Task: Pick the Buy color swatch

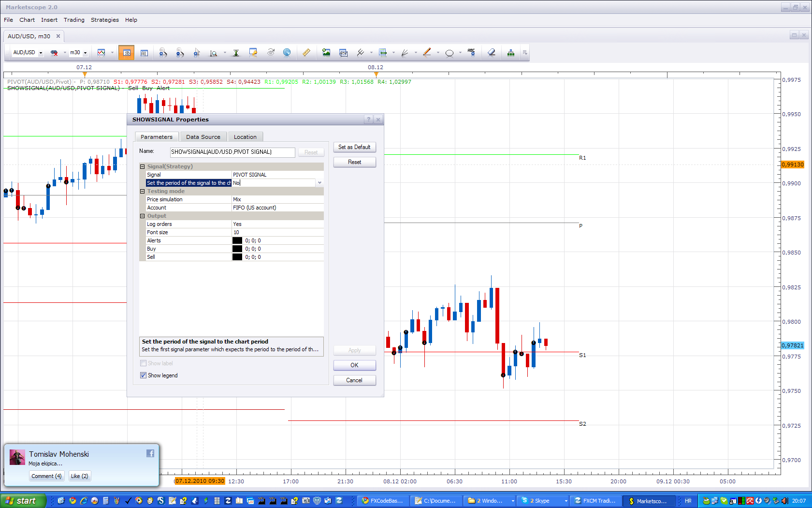Action: tap(237, 249)
